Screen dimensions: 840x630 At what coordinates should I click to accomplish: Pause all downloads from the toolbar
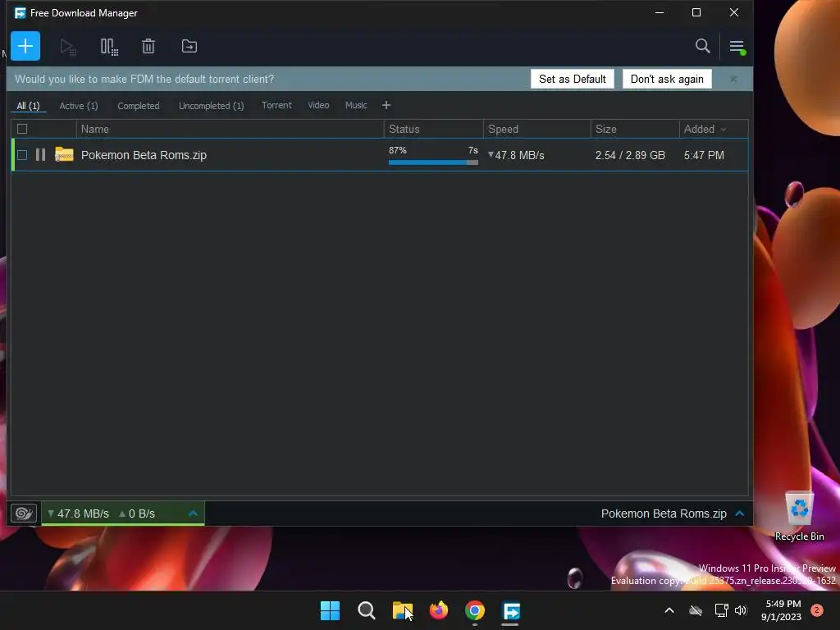point(109,47)
